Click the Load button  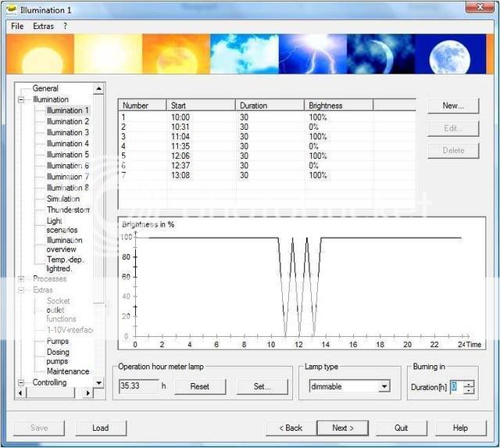click(x=100, y=428)
